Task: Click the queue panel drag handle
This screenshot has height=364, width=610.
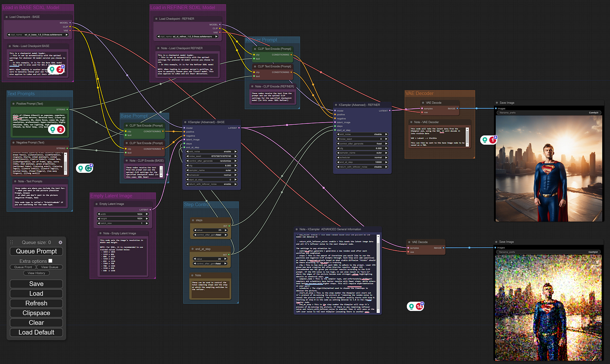Action: [12, 242]
